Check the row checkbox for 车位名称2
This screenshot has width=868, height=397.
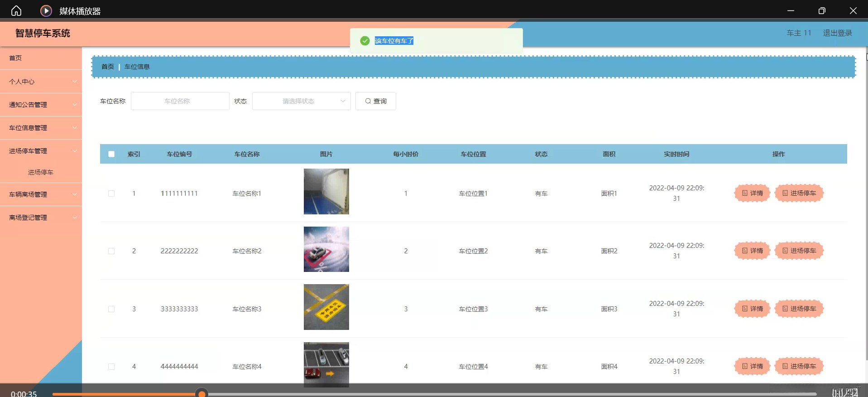(x=111, y=251)
